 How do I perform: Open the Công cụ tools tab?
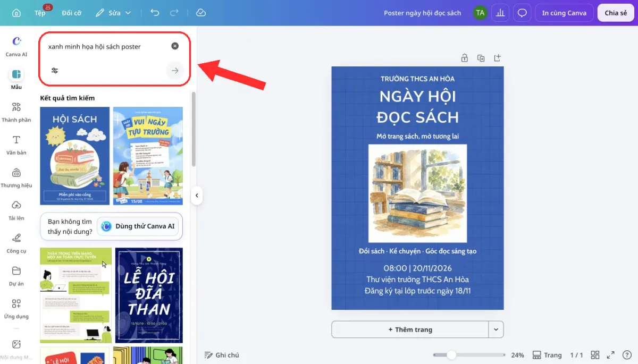tap(16, 243)
